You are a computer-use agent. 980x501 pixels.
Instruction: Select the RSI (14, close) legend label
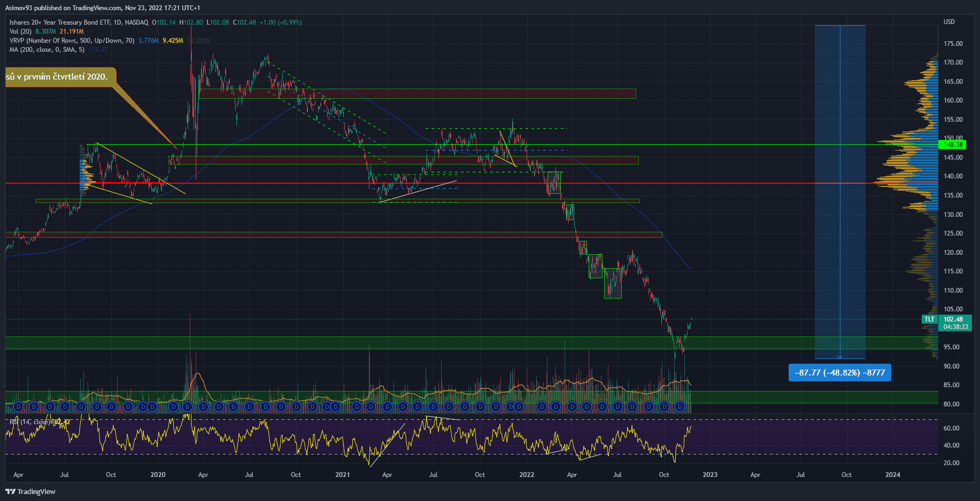point(29,422)
